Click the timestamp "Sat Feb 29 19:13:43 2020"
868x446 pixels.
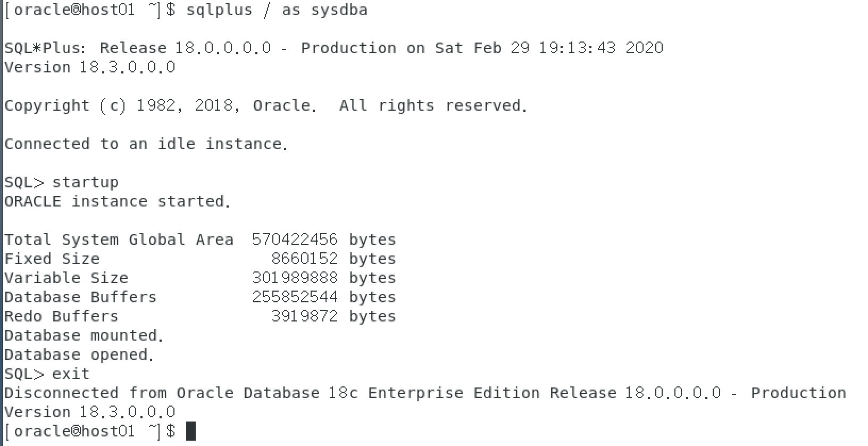pyautogui.click(x=549, y=48)
